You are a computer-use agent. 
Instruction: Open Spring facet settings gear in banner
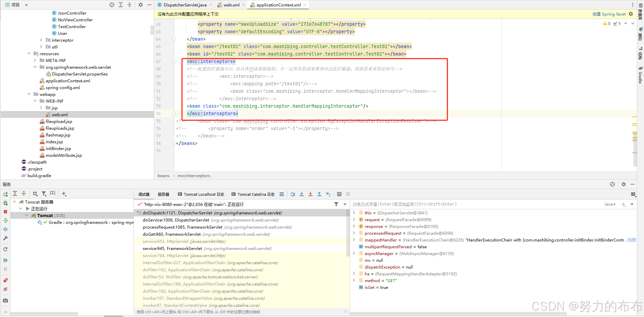pos(631,14)
